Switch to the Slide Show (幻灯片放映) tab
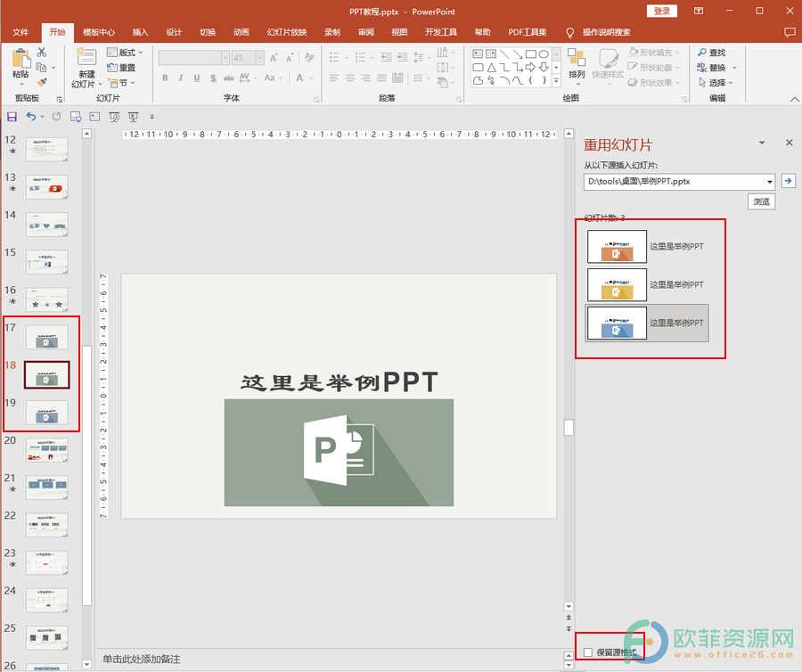The width and height of the screenshot is (802, 672). click(x=287, y=32)
